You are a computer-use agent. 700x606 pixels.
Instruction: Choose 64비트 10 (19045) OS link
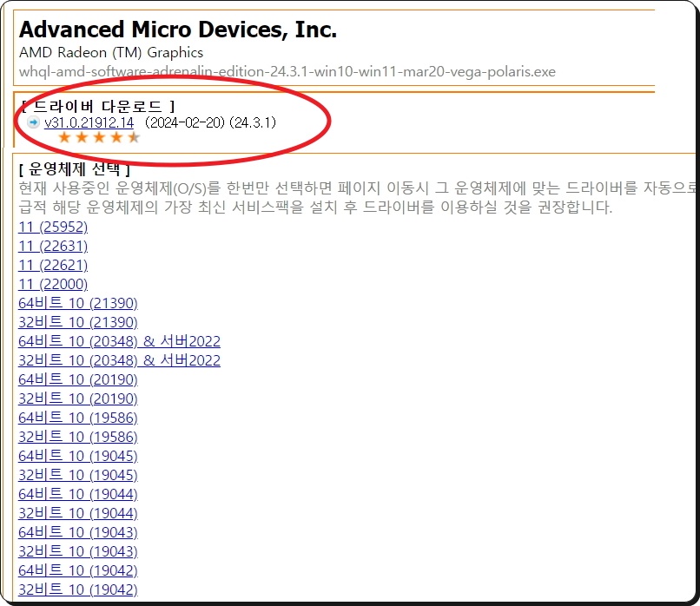tap(78, 457)
